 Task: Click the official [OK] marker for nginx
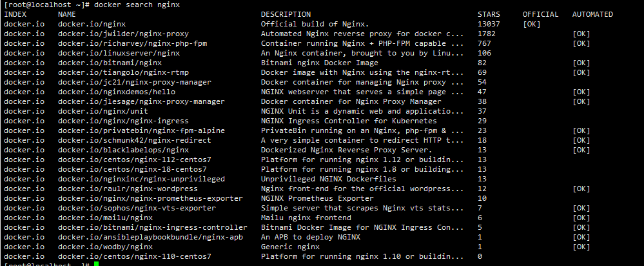tap(532, 24)
